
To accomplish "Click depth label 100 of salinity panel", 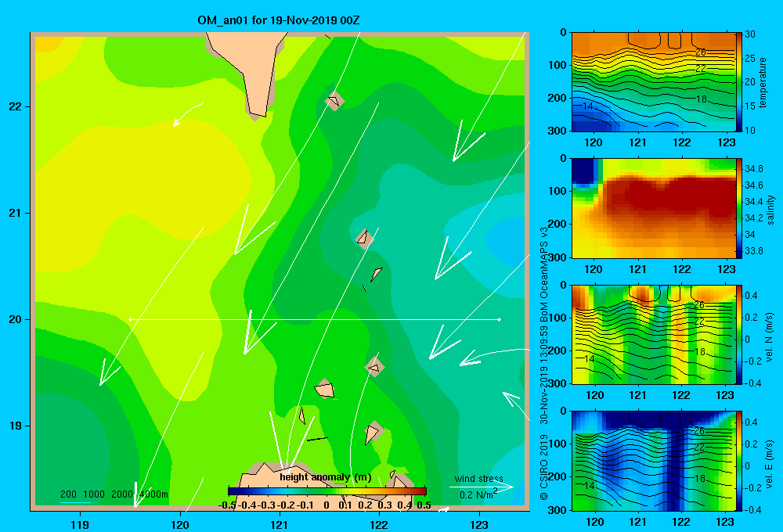I will click(x=557, y=191).
